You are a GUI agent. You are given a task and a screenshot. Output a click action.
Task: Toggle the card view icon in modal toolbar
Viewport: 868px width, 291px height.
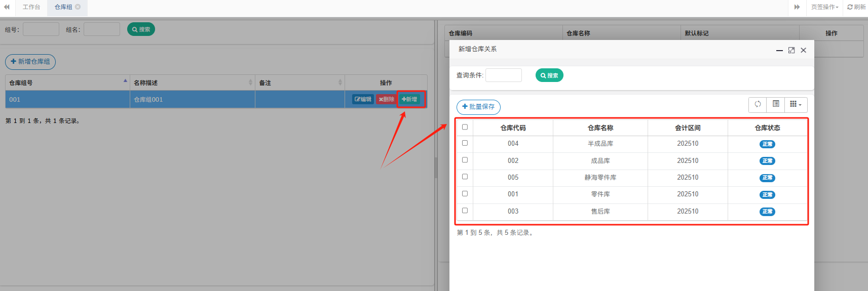click(x=776, y=104)
